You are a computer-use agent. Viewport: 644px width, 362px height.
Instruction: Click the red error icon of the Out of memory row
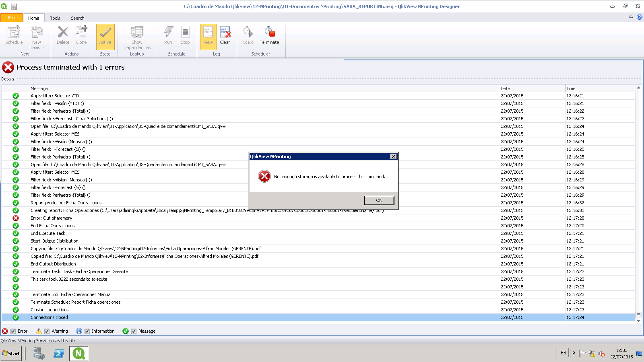click(16, 218)
